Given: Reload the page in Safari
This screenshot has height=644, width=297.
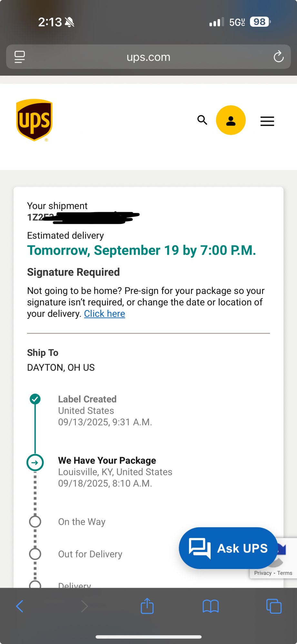Looking at the screenshot, I should point(278,57).
